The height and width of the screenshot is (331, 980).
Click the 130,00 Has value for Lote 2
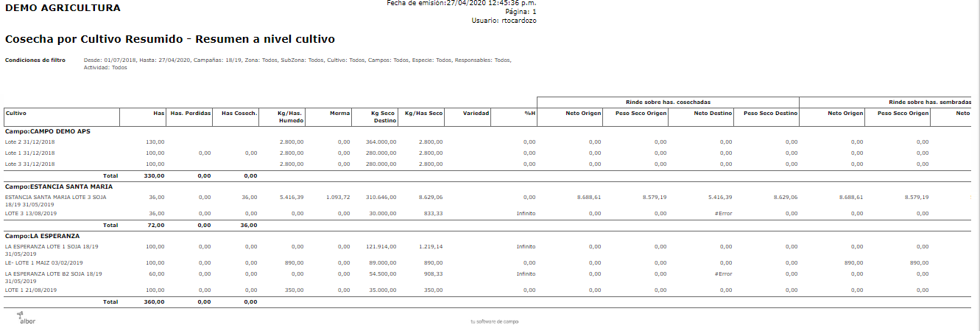156,142
